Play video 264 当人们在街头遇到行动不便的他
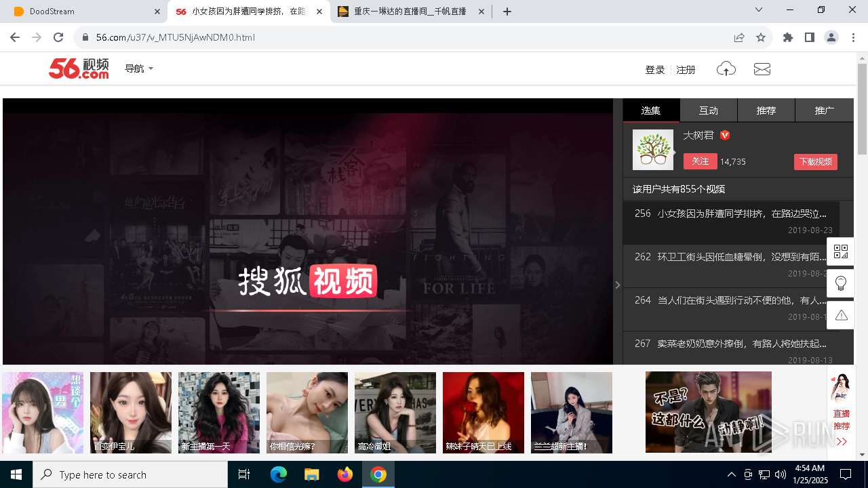The width and height of the screenshot is (868, 488). pos(731,308)
